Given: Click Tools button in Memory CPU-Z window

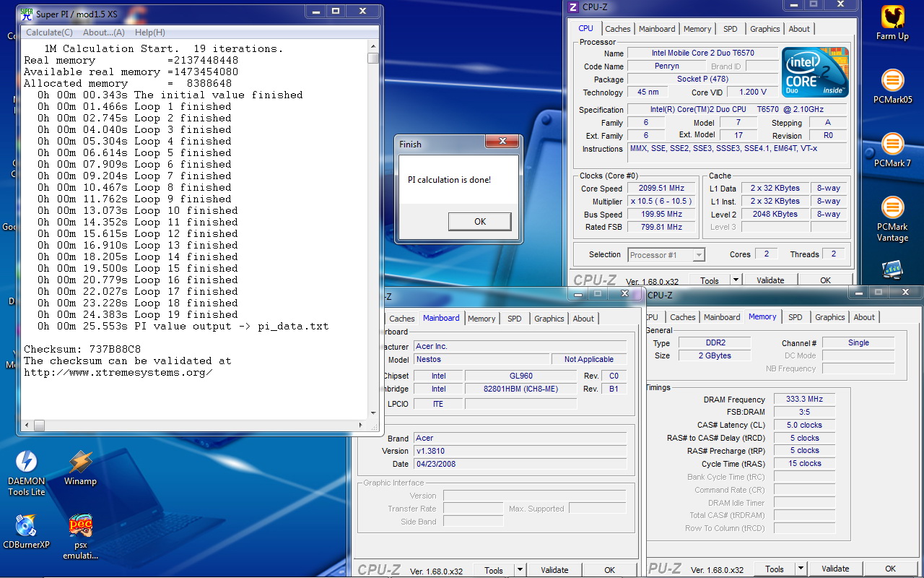Looking at the screenshot, I should click(x=775, y=569).
